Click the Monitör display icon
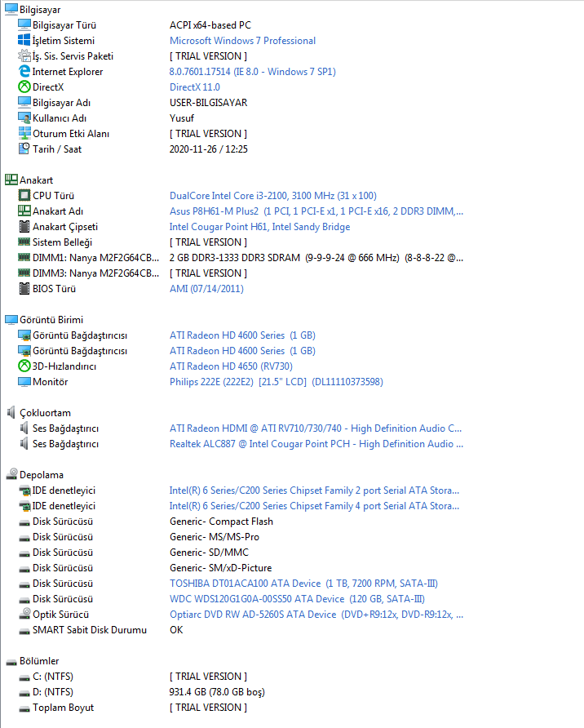Screen dimensions: 584x728 pos(24,382)
